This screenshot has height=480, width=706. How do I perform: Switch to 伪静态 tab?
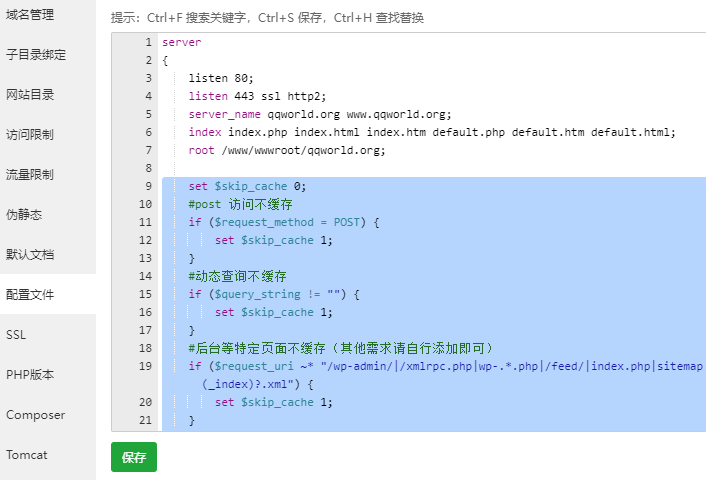point(24,215)
